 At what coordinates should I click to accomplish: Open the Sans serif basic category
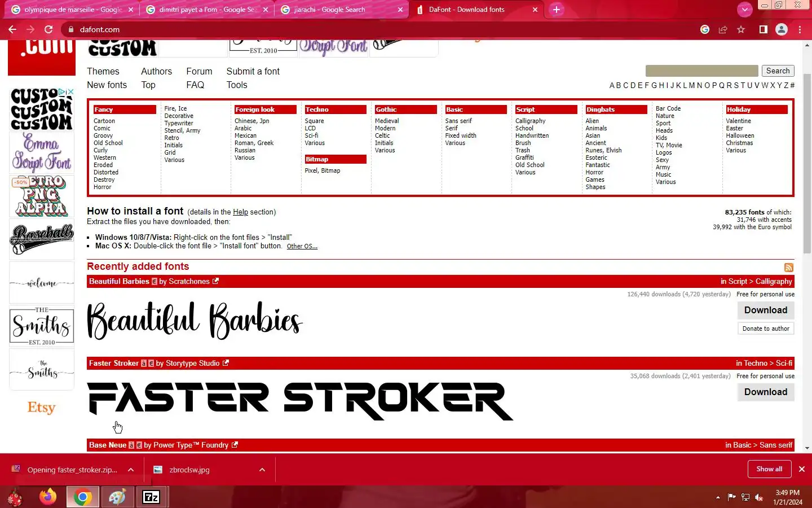tap(458, 121)
